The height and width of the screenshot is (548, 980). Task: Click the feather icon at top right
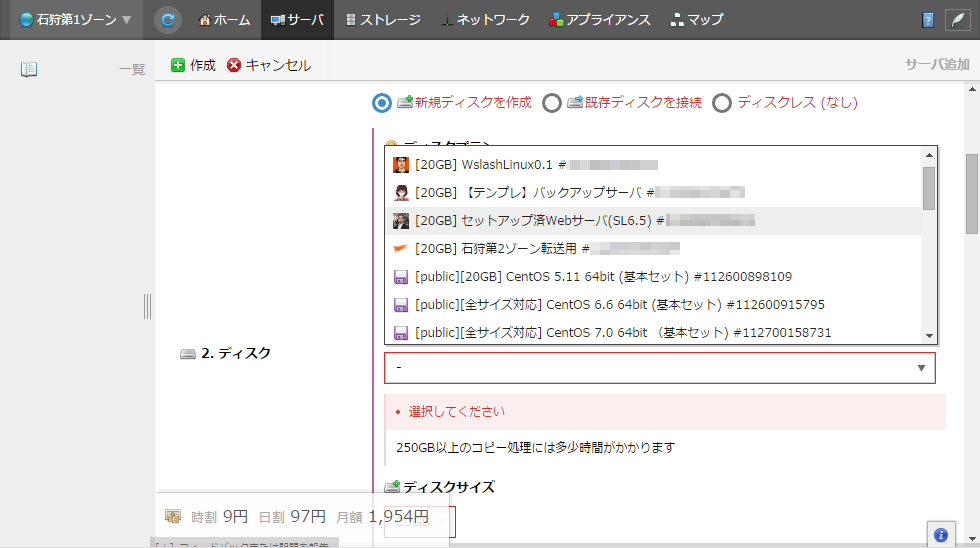pos(959,20)
